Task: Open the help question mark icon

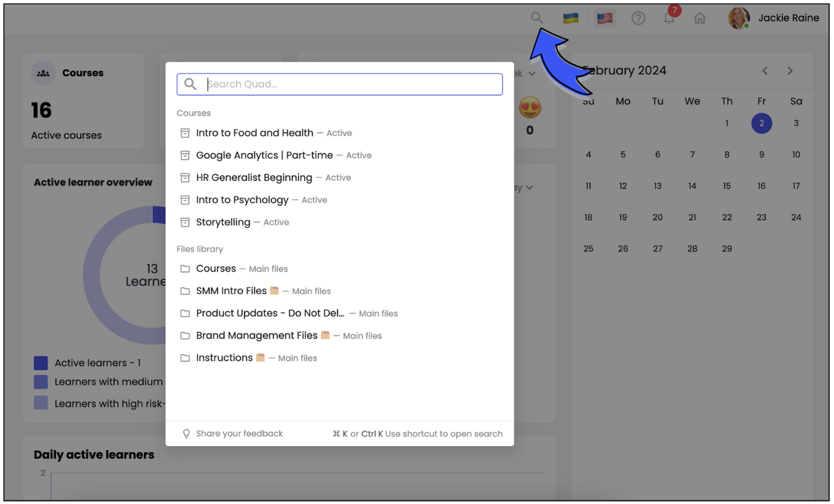Action: [638, 18]
